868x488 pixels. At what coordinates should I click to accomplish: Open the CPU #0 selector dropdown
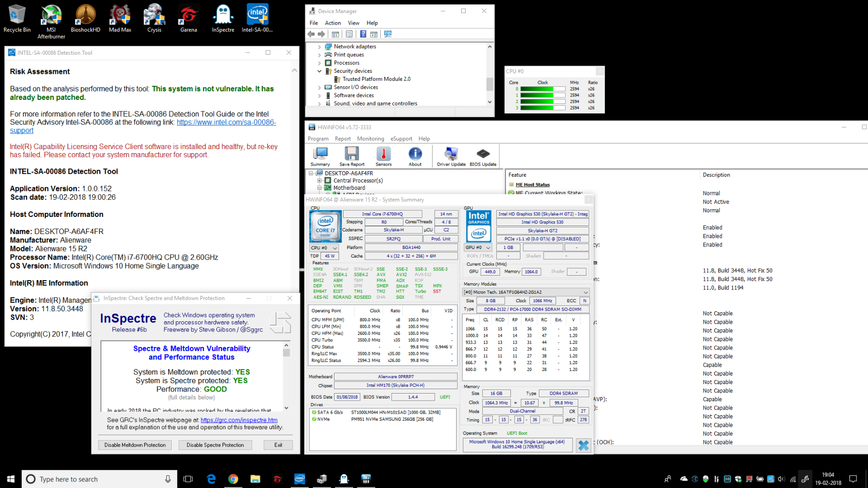324,248
